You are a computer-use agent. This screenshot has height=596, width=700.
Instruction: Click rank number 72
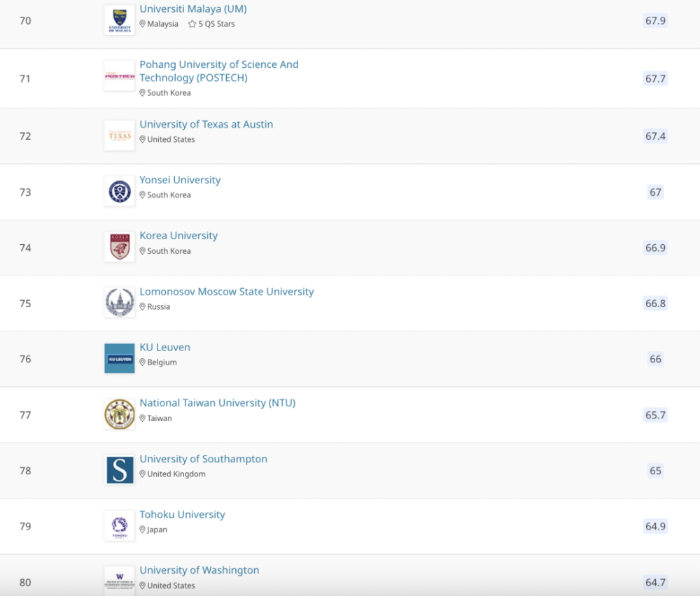tap(25, 136)
